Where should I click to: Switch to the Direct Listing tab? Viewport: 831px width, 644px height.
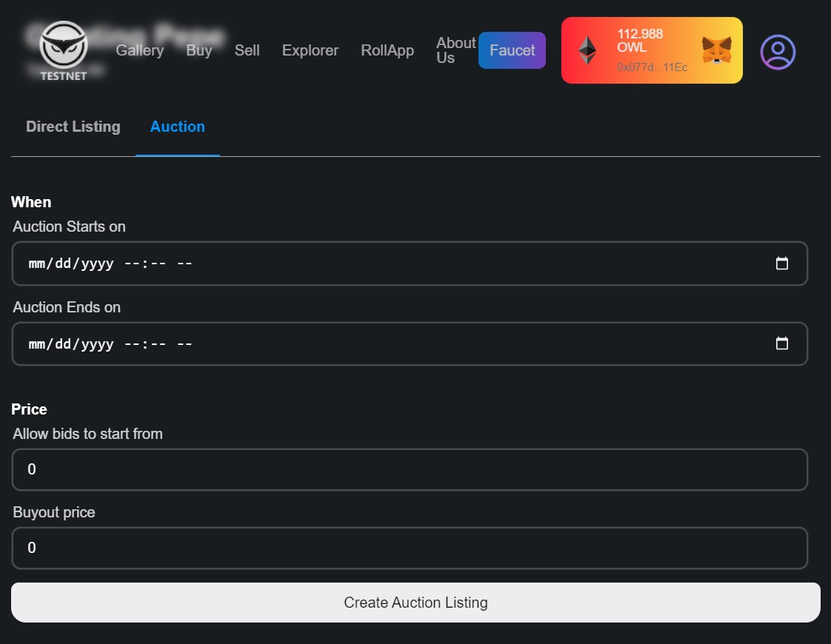[x=73, y=127]
